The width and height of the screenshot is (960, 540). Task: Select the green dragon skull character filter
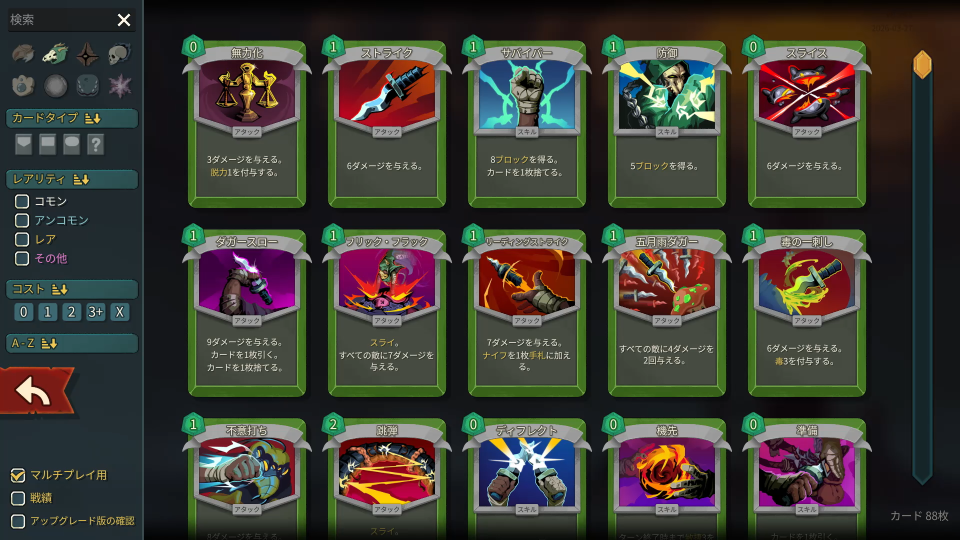coord(55,54)
